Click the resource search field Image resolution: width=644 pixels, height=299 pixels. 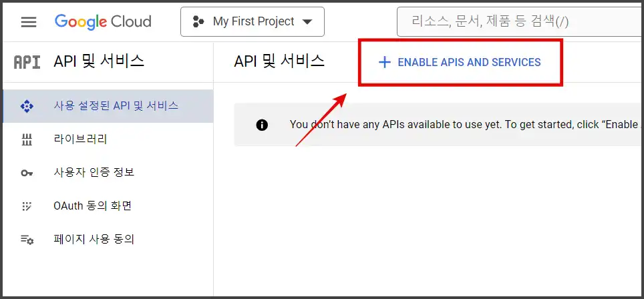pos(520,22)
